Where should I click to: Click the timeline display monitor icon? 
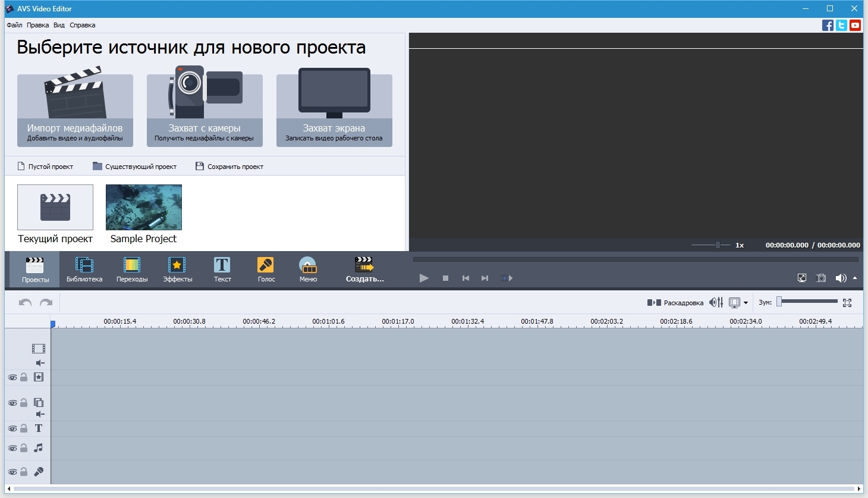pyautogui.click(x=734, y=302)
